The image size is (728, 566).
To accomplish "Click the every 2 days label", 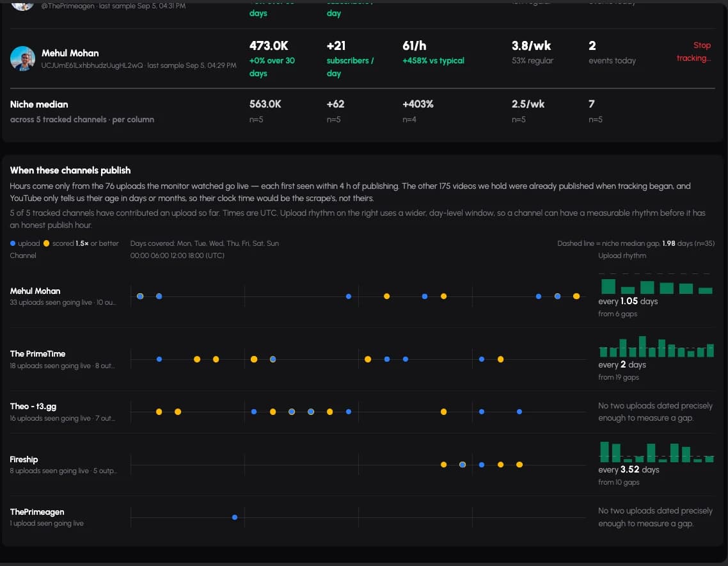I will click(x=622, y=365).
